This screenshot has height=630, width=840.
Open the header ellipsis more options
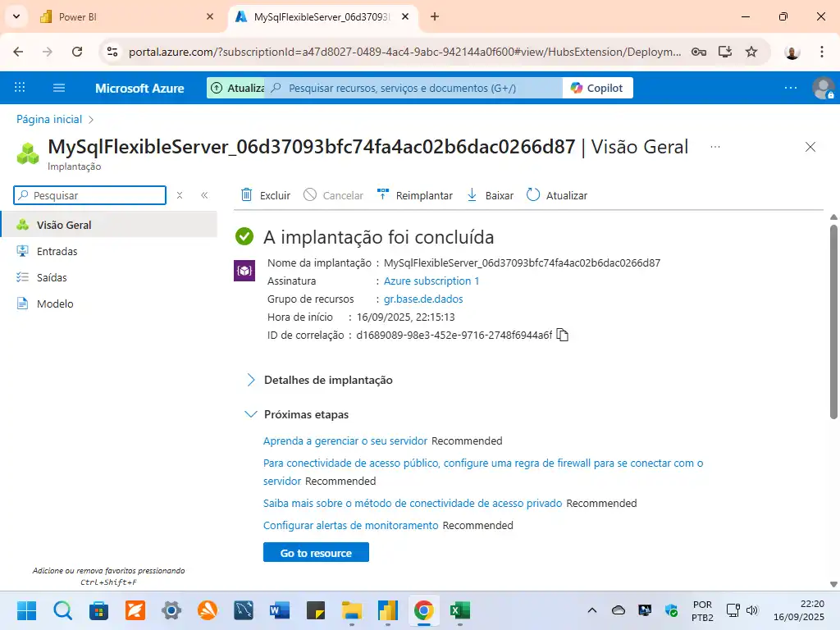pos(790,88)
